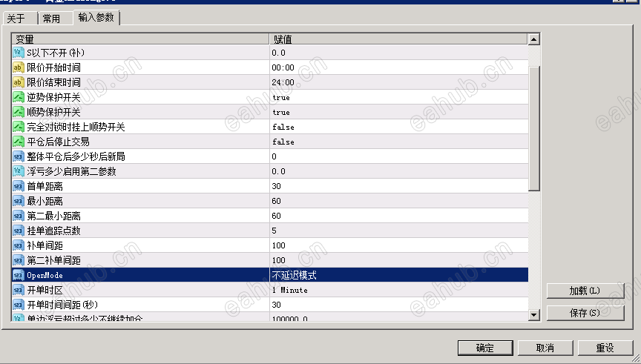Select the 补单间距 variable name

pos(45,245)
